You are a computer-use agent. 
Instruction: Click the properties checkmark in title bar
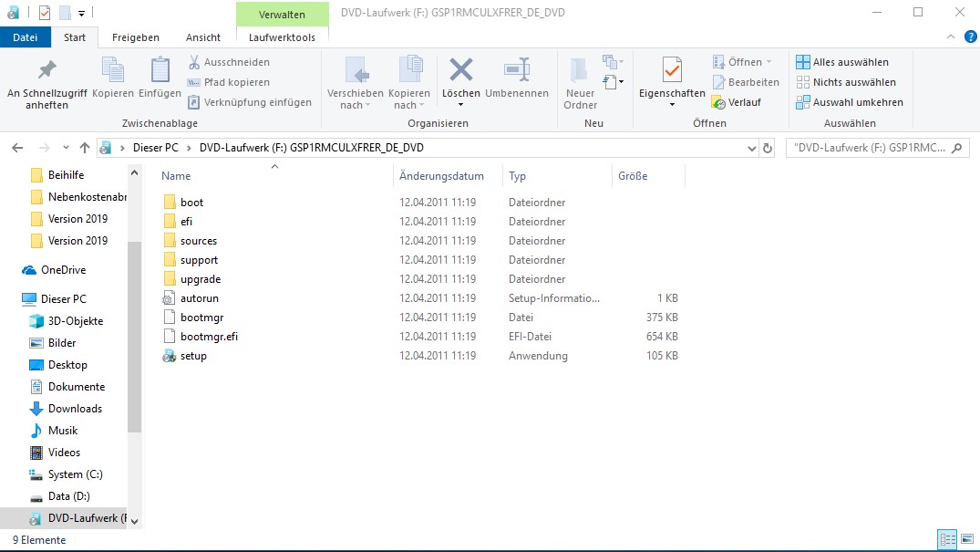coord(45,13)
